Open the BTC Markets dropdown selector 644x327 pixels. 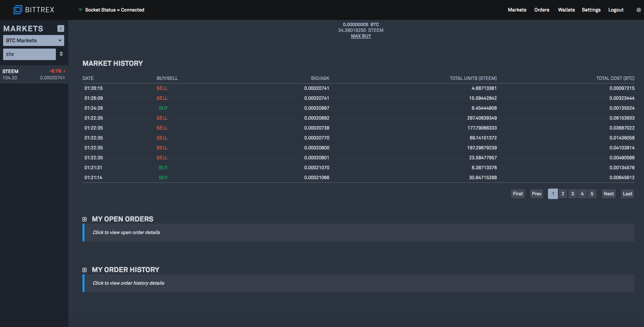click(33, 40)
